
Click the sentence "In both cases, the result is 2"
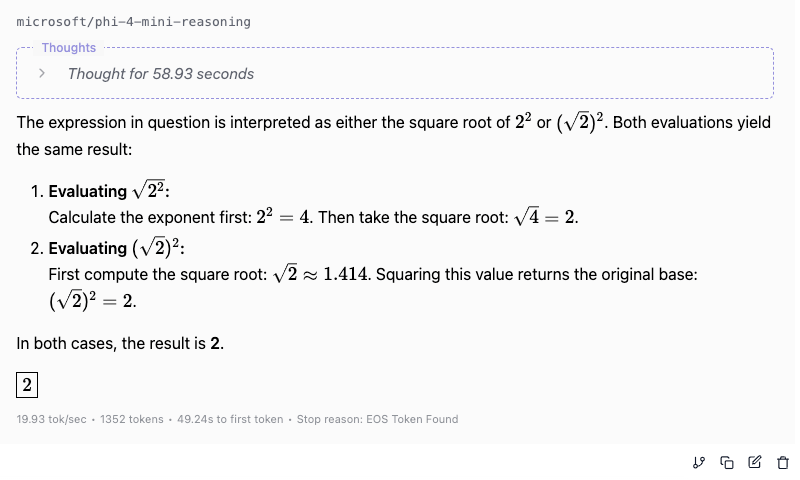pyautogui.click(x=120, y=343)
